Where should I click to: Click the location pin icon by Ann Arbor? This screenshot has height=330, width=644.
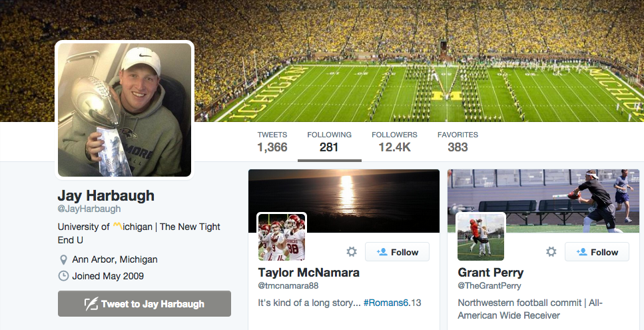tap(63, 259)
